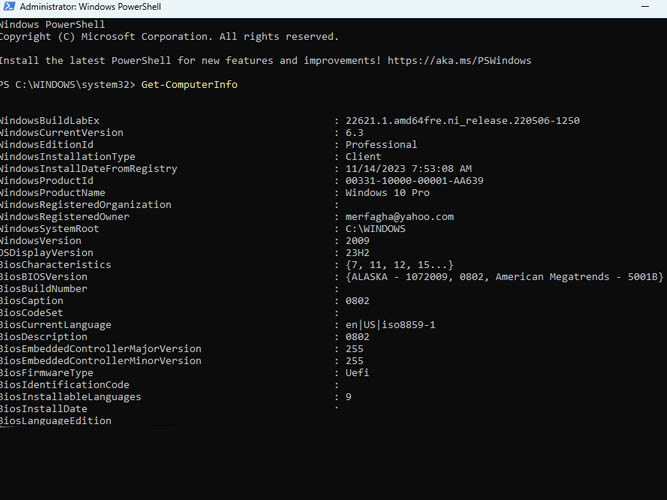Select the WindowsCurrentVersion value 6.3

pos(355,133)
